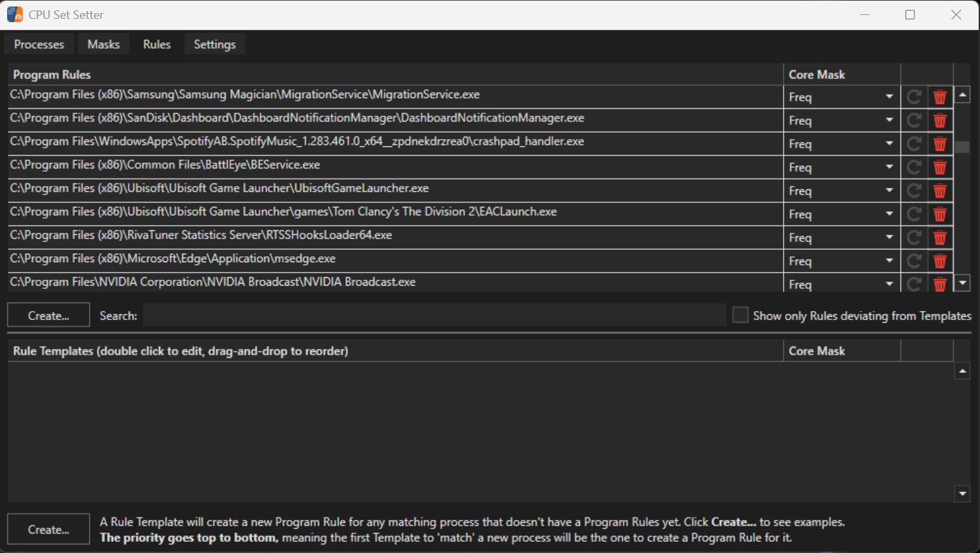Click Create... button beside the Search field
Image resolution: width=980 pixels, height=553 pixels.
[49, 316]
